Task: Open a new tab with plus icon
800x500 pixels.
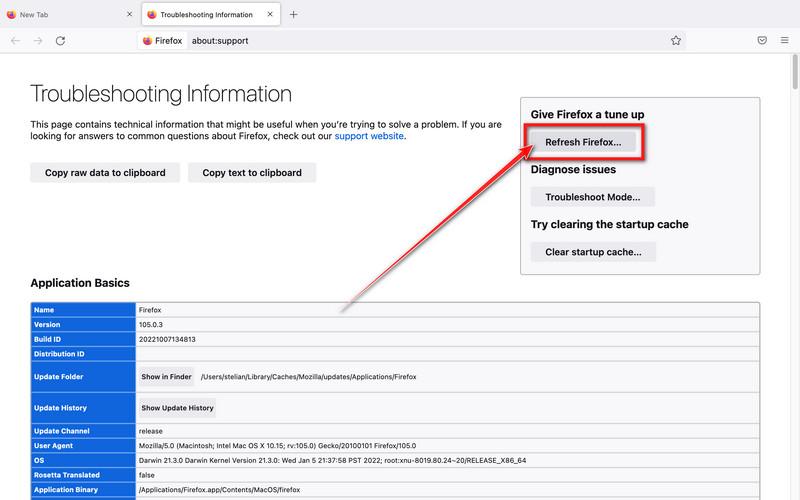Action: (293, 15)
